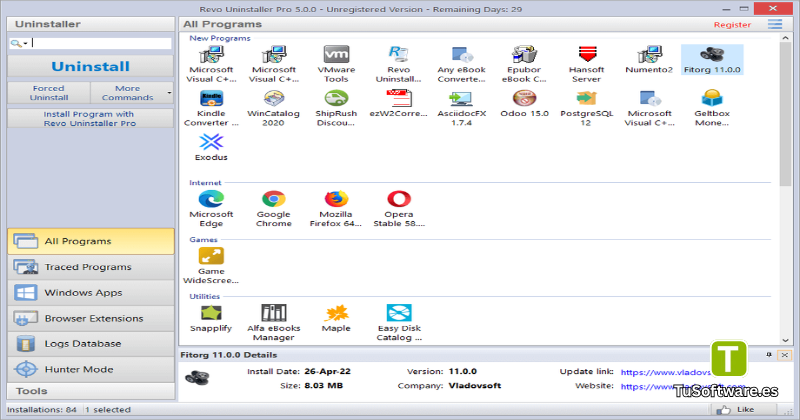The image size is (800, 420).
Task: Select the Alfa eBooks Manager icon
Action: pyautogui.click(x=273, y=312)
